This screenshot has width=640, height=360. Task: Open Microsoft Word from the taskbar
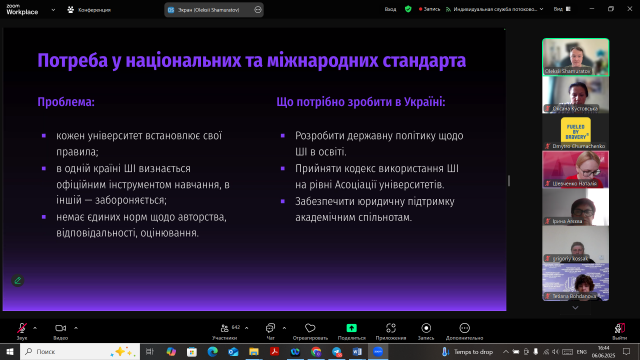(357, 351)
